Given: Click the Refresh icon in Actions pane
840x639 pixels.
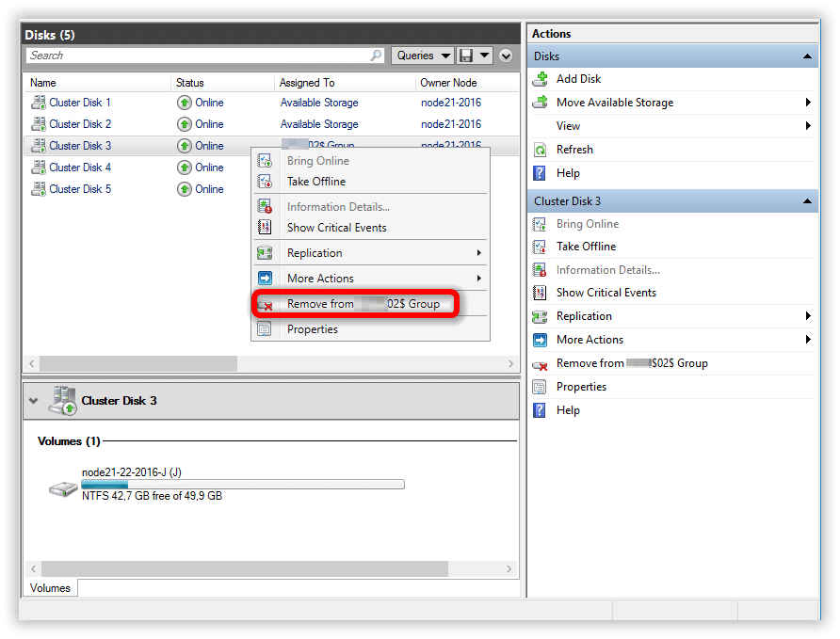Looking at the screenshot, I should (541, 150).
